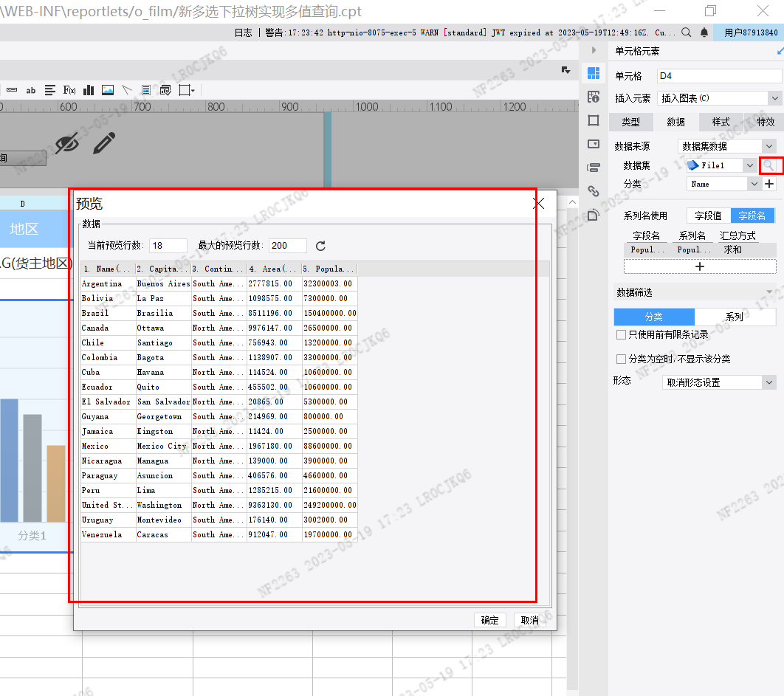Switch data filter to 分类
784x696 pixels.
pyautogui.click(x=654, y=317)
